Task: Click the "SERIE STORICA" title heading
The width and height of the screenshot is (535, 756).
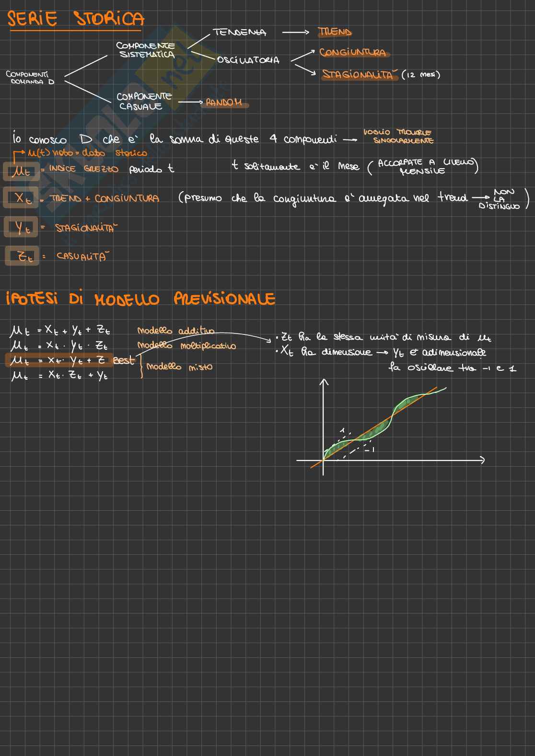Action: 75,19
